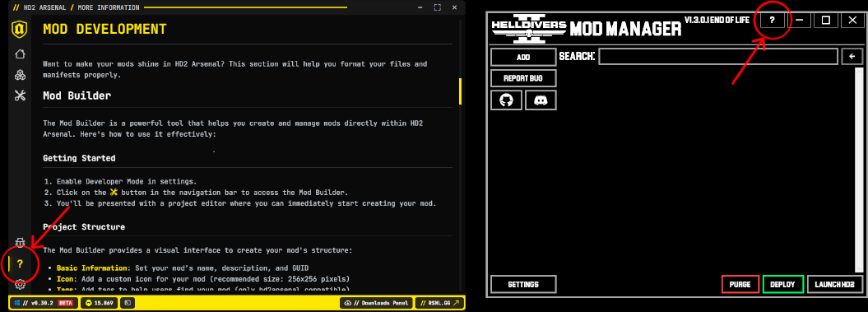This screenshot has width=868, height=312.
Task: Open the Discord icon button in Mod Manager
Action: (541, 100)
